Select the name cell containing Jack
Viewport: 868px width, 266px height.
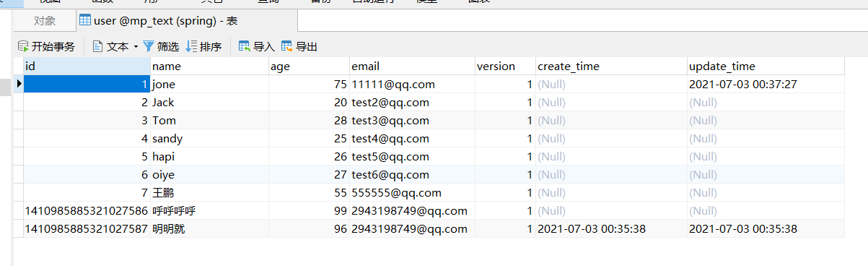[x=209, y=102]
